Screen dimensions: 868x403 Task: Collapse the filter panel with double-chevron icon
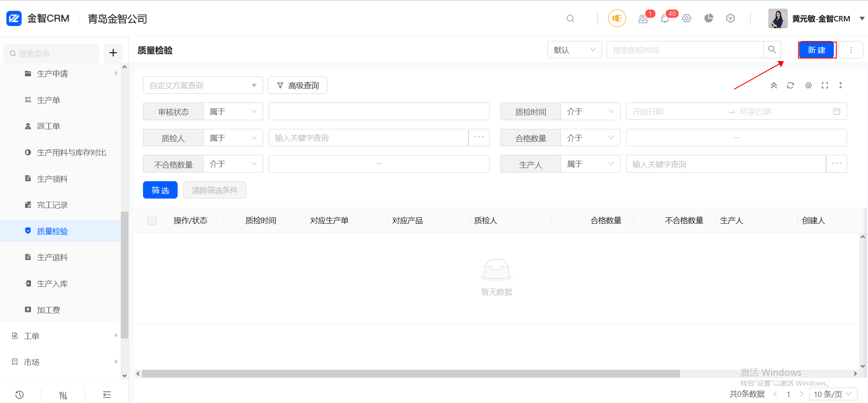(x=774, y=86)
